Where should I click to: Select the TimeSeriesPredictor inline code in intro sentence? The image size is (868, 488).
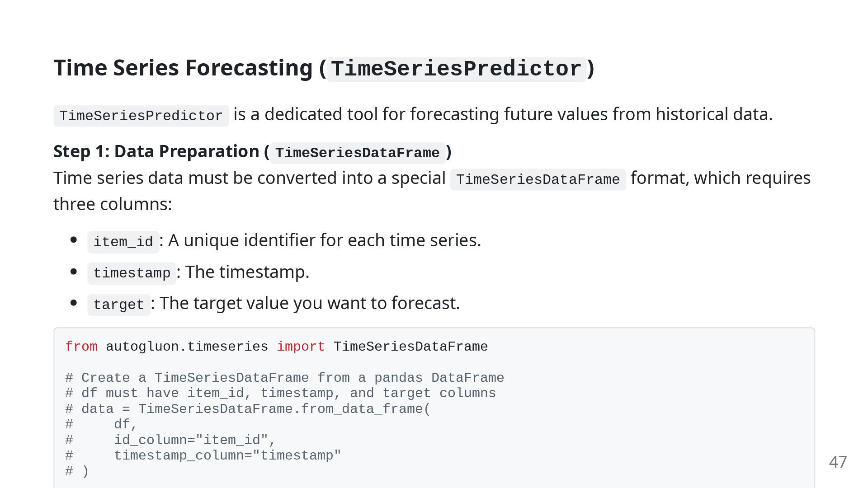tap(141, 116)
